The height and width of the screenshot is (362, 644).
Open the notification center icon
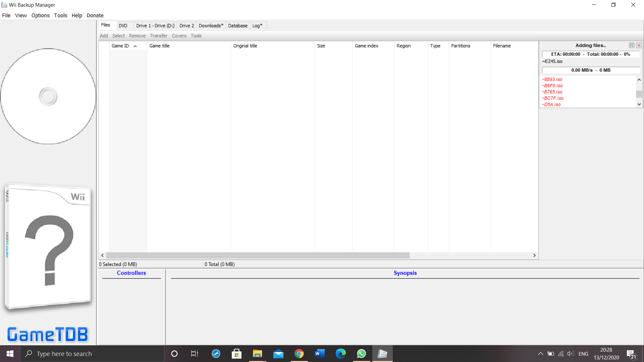[631, 354]
